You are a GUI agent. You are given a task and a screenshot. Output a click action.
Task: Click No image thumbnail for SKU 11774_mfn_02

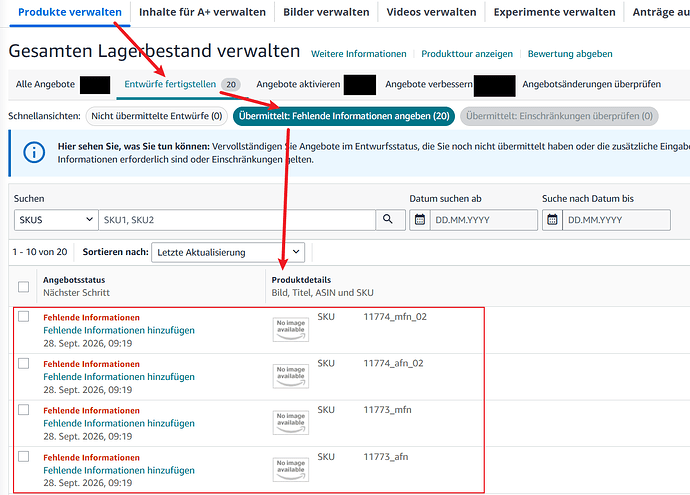click(x=291, y=330)
